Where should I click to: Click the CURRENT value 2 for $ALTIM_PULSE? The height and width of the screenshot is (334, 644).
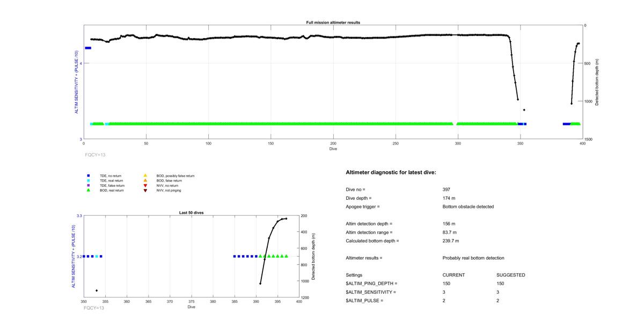(x=444, y=301)
